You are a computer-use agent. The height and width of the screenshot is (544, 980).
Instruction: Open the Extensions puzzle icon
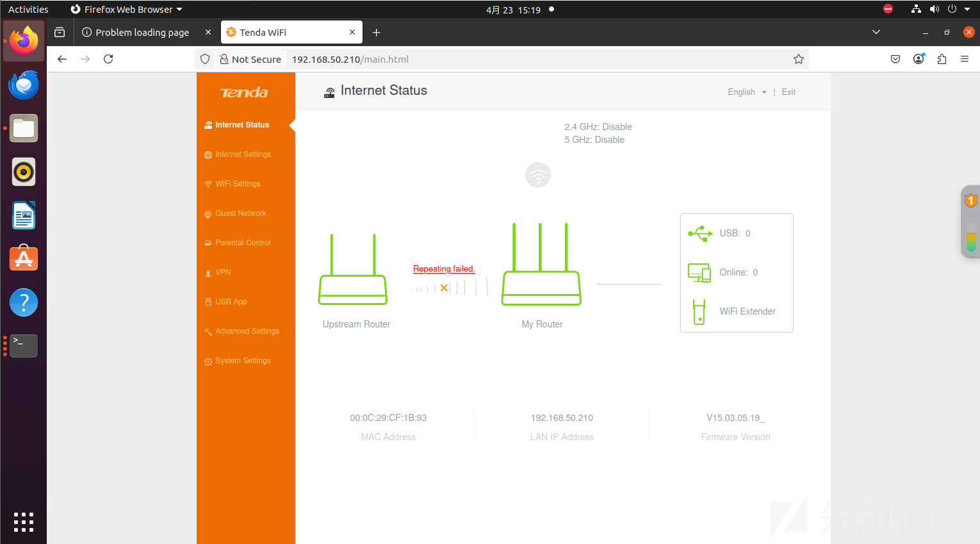coord(942,59)
